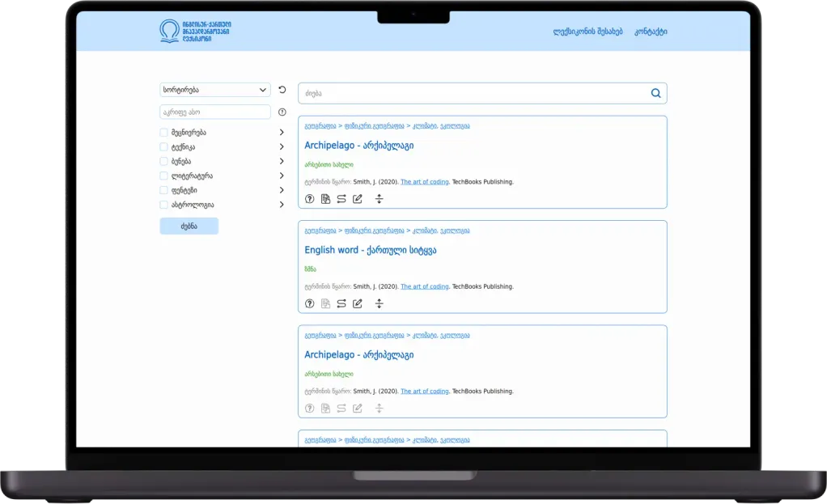Open კონტაქტი in the header
Image resolution: width=827 pixels, height=504 pixels.
[651, 32]
